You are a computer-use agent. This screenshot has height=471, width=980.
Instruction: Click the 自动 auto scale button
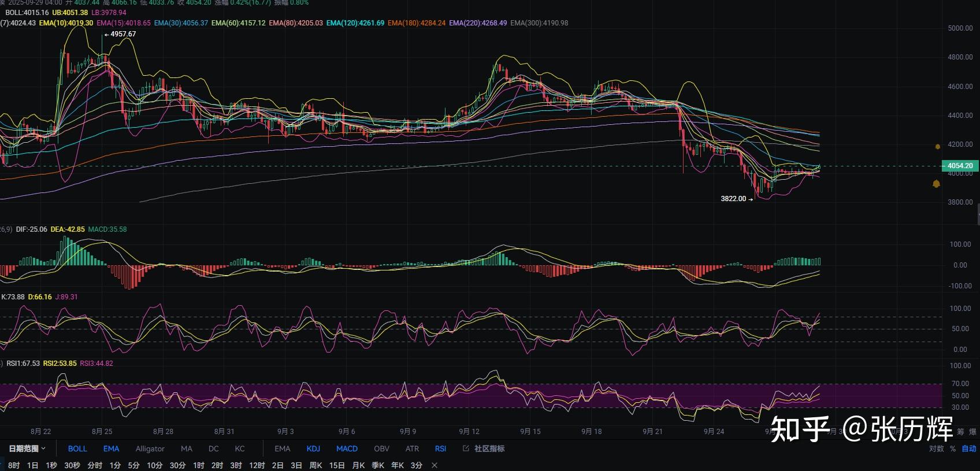[969, 448]
